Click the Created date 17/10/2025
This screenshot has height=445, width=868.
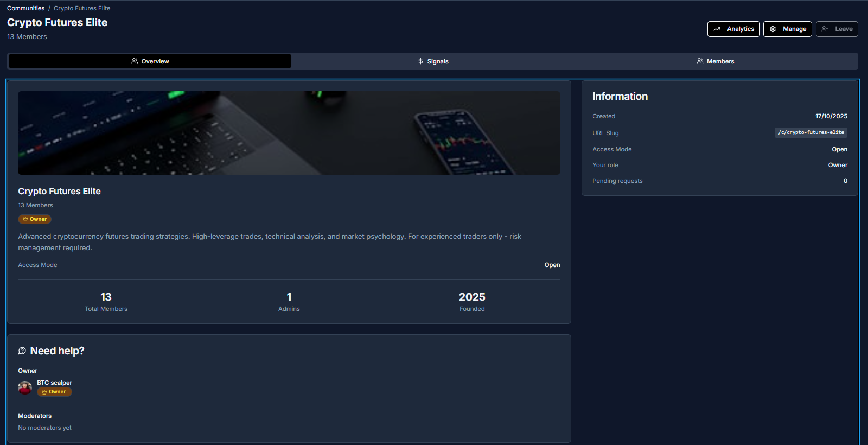[831, 116]
